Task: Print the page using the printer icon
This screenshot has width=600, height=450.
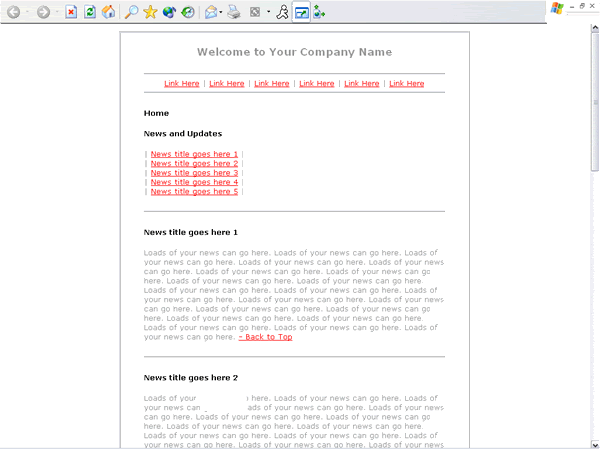Action: pos(233,12)
